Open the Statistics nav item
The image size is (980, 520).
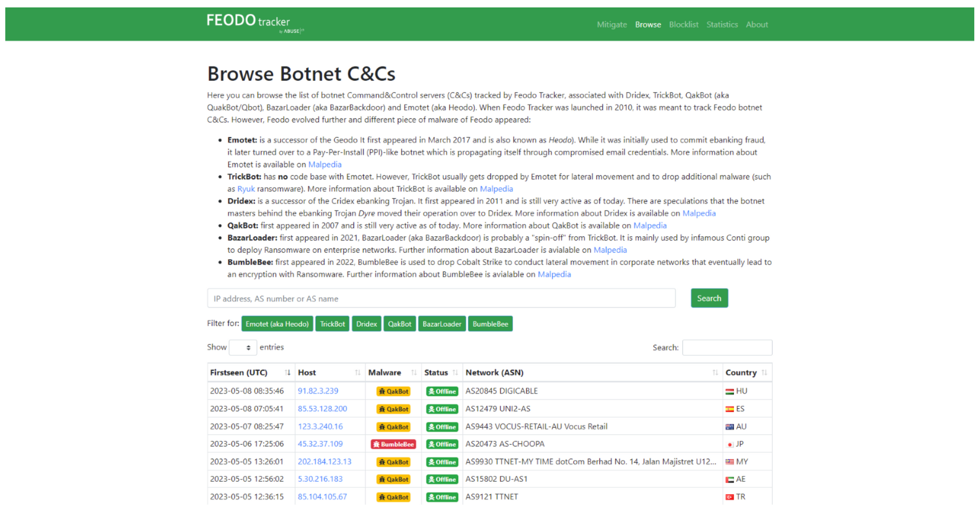click(x=722, y=25)
